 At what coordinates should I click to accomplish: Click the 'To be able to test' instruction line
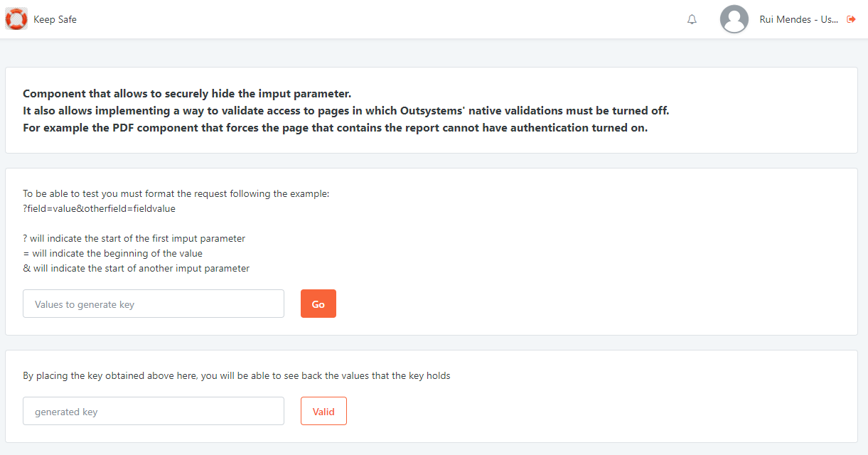coord(176,194)
